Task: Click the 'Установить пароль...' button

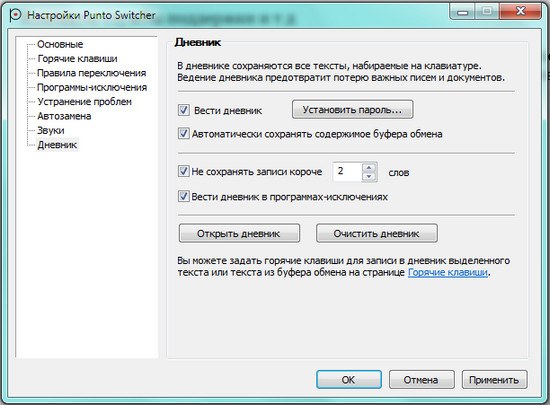Action: 353,110
